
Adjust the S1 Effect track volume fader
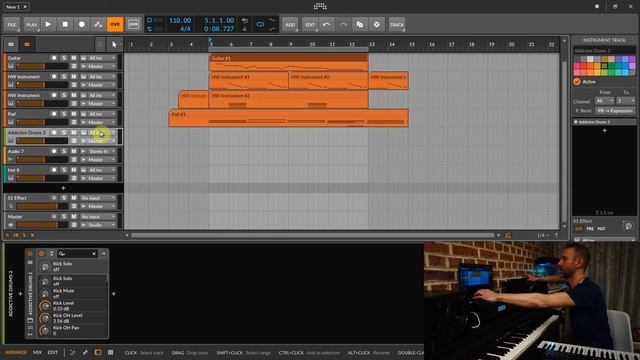(x=42, y=207)
